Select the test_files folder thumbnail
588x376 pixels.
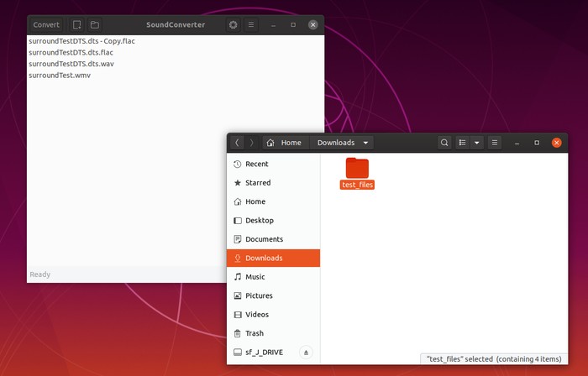click(x=357, y=168)
